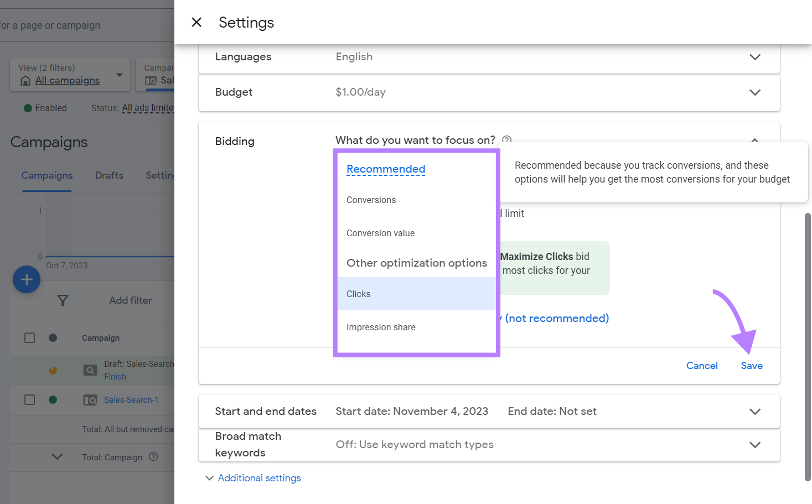Expand the Broad match keywords section
This screenshot has width=812, height=504.
click(x=754, y=445)
